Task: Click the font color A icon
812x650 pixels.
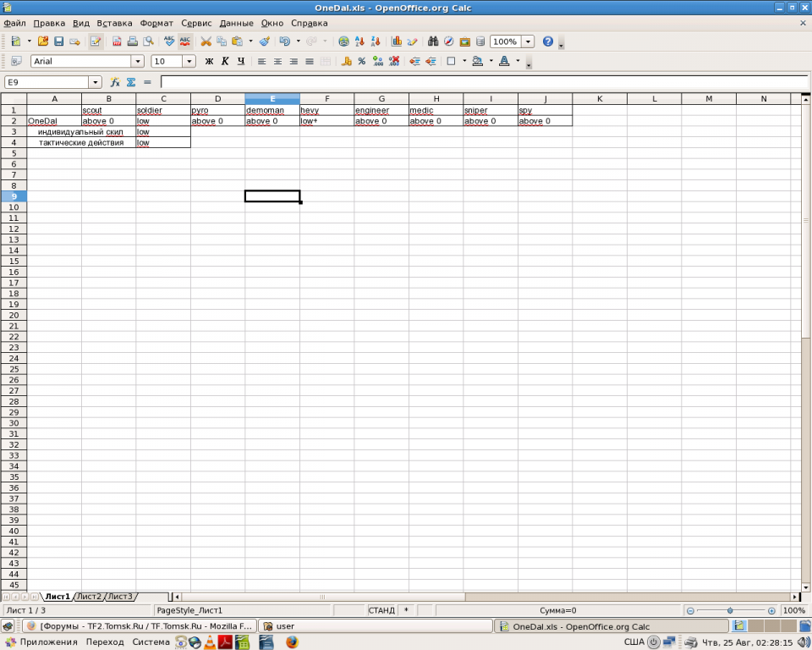Action: [x=504, y=61]
